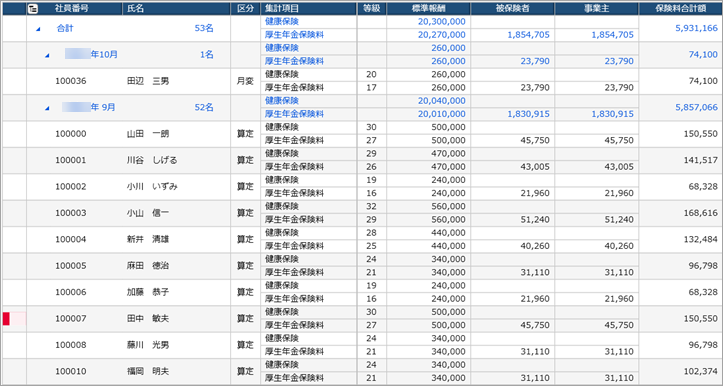
Task: Click insured amount 43,005
Action: coord(535,166)
